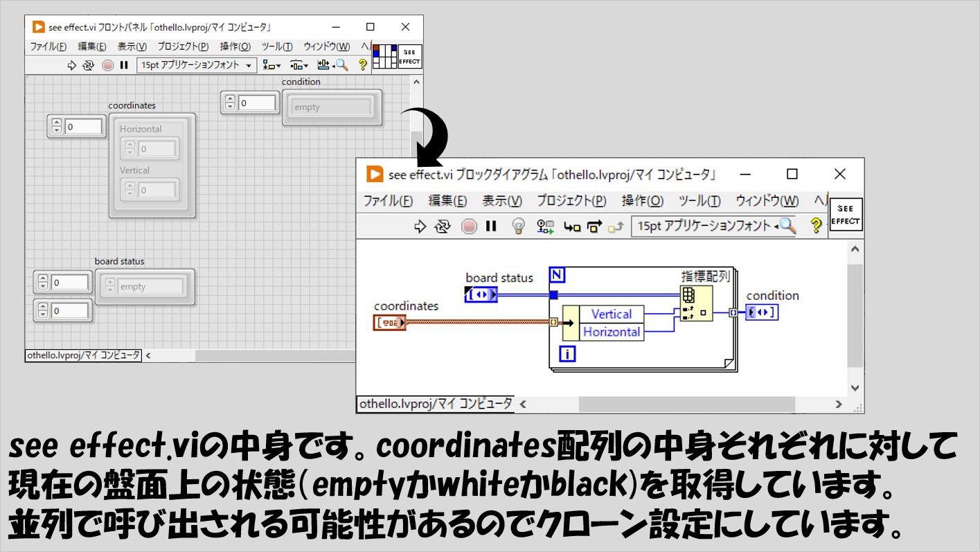Click the Index Array function node
The height and width of the screenshot is (552, 980).
696,303
